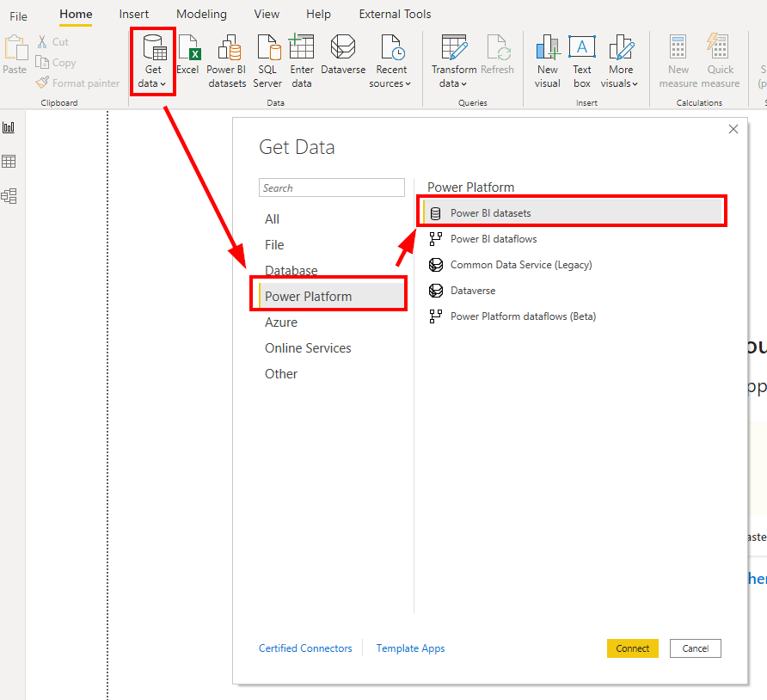Click the Paste icon
This screenshot has height=700, width=767.
(x=15, y=55)
